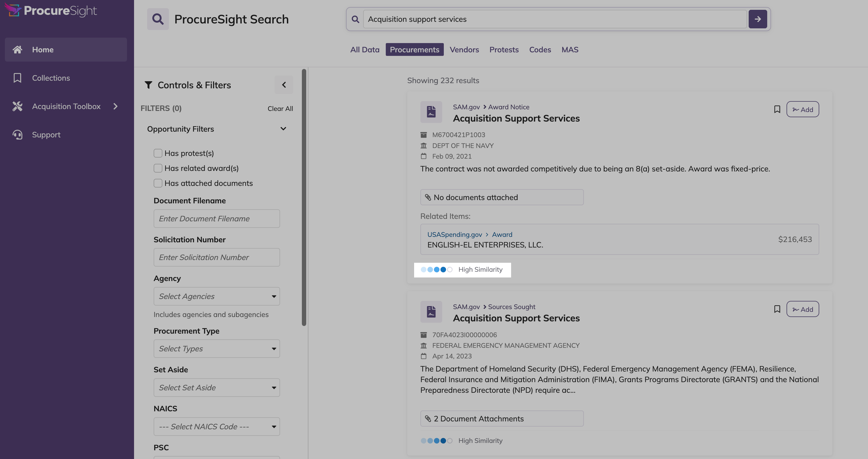Click Add on the Award Notice result
Screen dimensions: 868x459
coord(802,110)
